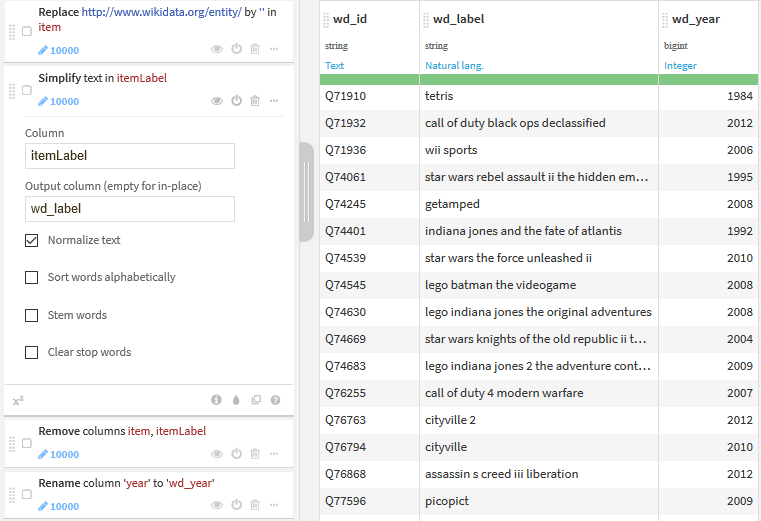This screenshot has height=521, width=761.
Task: Select the Rename column step checkbox
Action: tap(27, 495)
